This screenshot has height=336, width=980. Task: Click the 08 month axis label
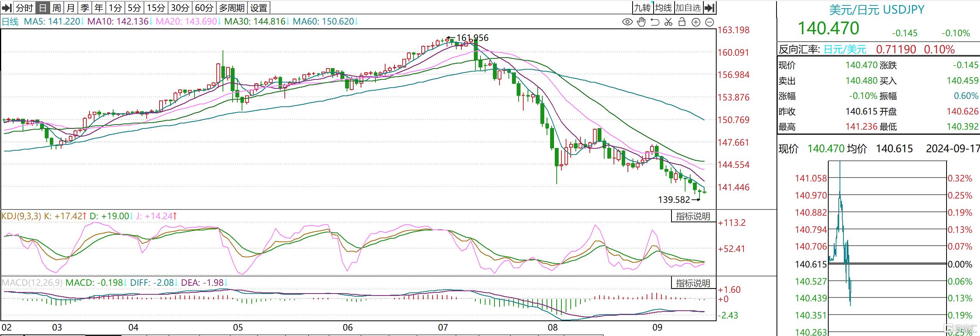pos(553,327)
